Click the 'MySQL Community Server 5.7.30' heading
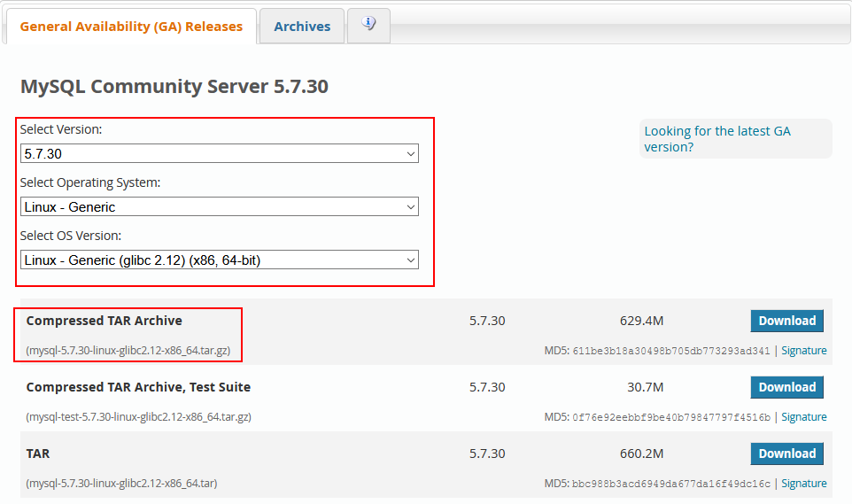The image size is (852, 504). (174, 87)
